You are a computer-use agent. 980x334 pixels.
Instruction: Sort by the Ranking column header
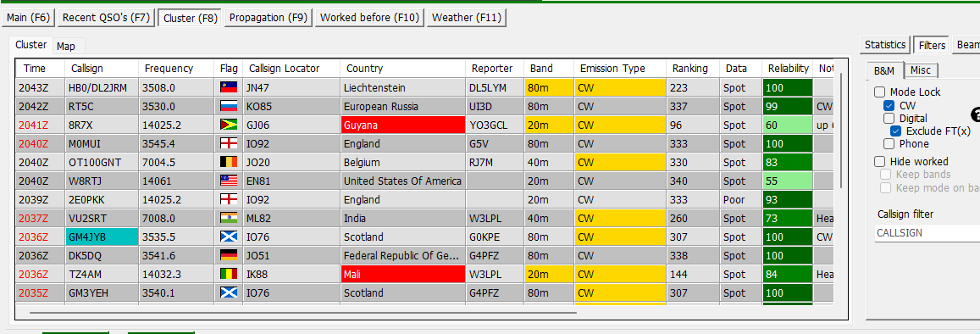(x=693, y=69)
